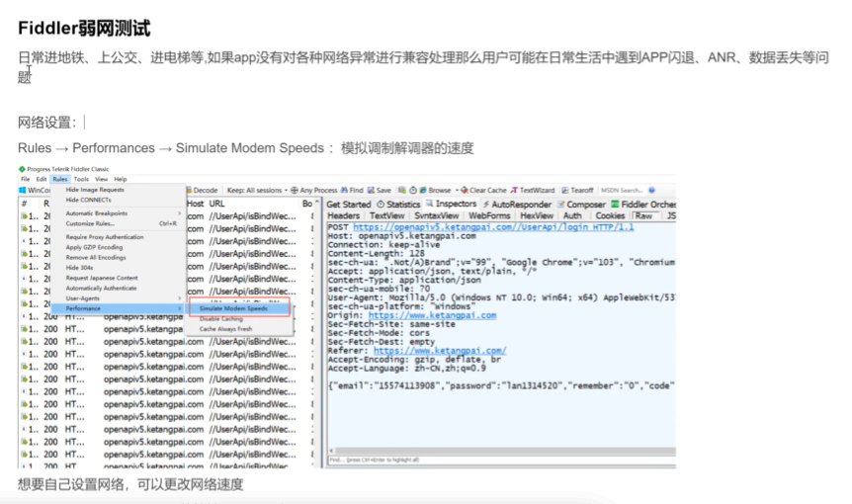The image size is (852, 504).
Task: Switch to the Headers inspector tab
Action: 343,215
